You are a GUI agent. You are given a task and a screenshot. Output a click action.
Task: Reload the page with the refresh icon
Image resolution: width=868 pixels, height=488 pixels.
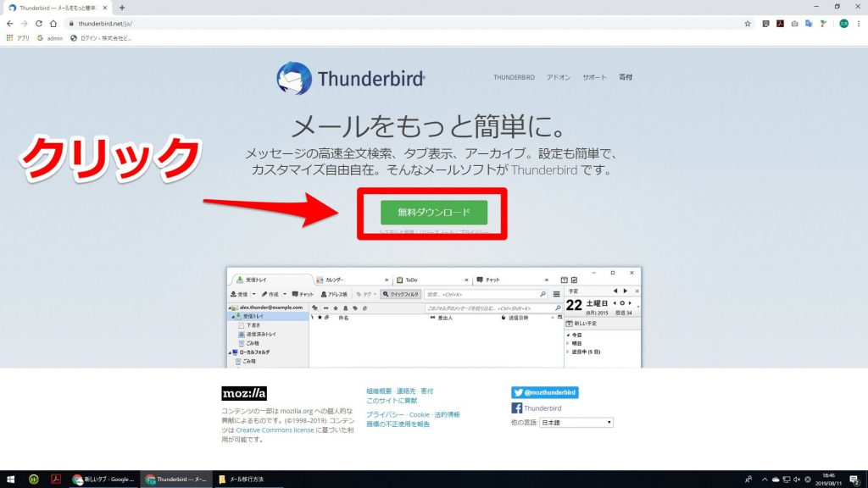(x=39, y=23)
